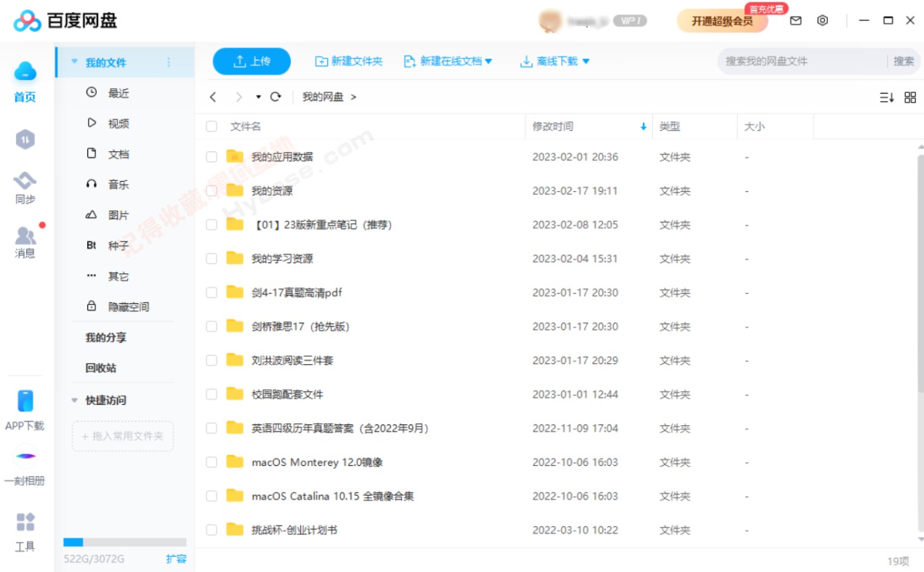Open the transfer list hexagon icon
This screenshot has width=924, height=572.
(25, 140)
